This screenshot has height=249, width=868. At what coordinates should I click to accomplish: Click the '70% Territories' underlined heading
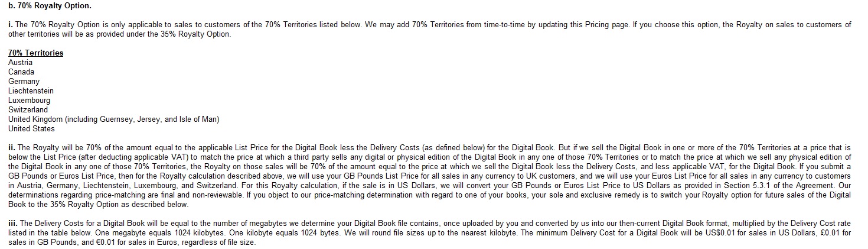click(x=35, y=53)
